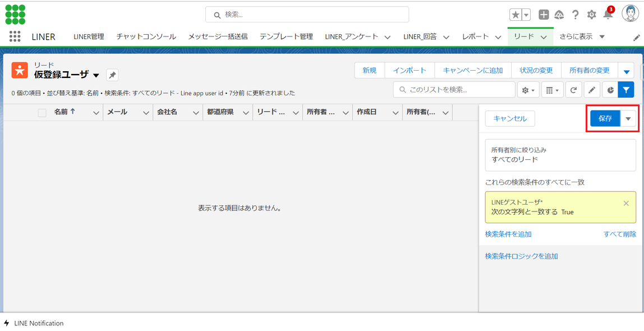Image resolution: width=644 pixels, height=331 pixels.
Task: Expand the リード tab chevron
Action: [544, 37]
